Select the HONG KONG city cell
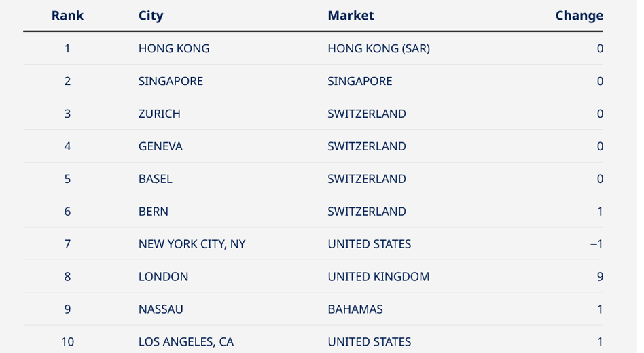The height and width of the screenshot is (353, 644). click(x=174, y=48)
